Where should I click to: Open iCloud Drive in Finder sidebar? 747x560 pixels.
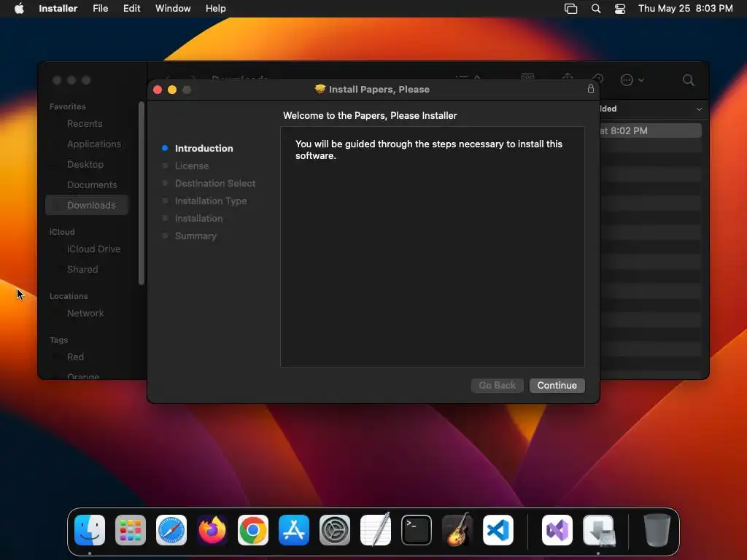point(93,249)
